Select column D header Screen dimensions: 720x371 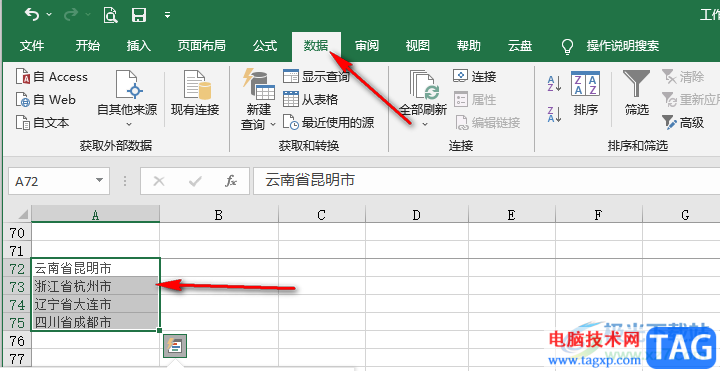pos(416,214)
